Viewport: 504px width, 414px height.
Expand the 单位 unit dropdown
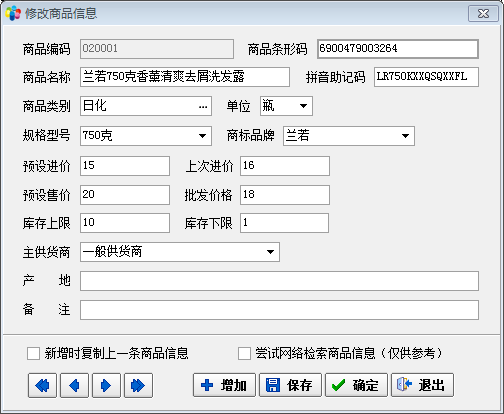[303, 106]
